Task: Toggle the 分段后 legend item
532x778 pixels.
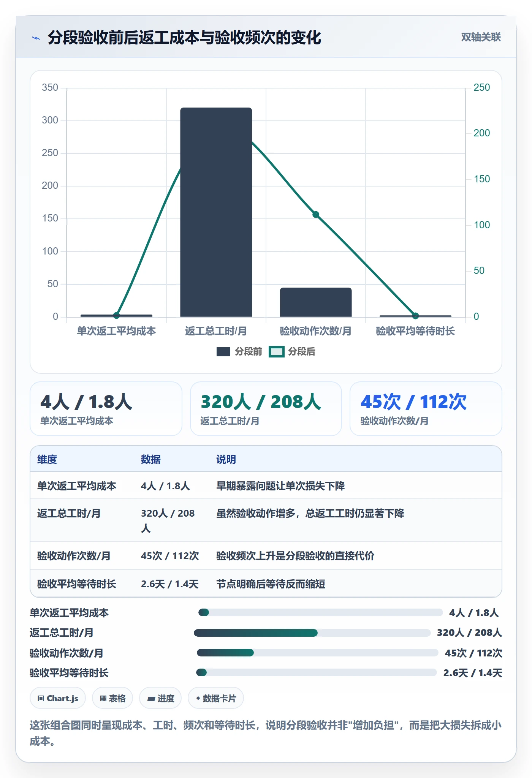Action: (x=292, y=351)
